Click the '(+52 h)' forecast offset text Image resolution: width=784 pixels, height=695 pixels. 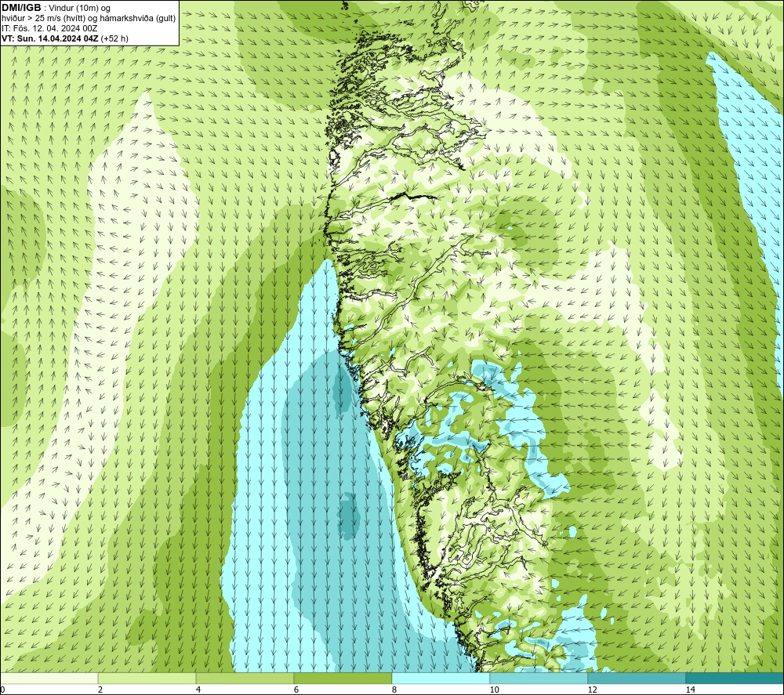click(114, 38)
